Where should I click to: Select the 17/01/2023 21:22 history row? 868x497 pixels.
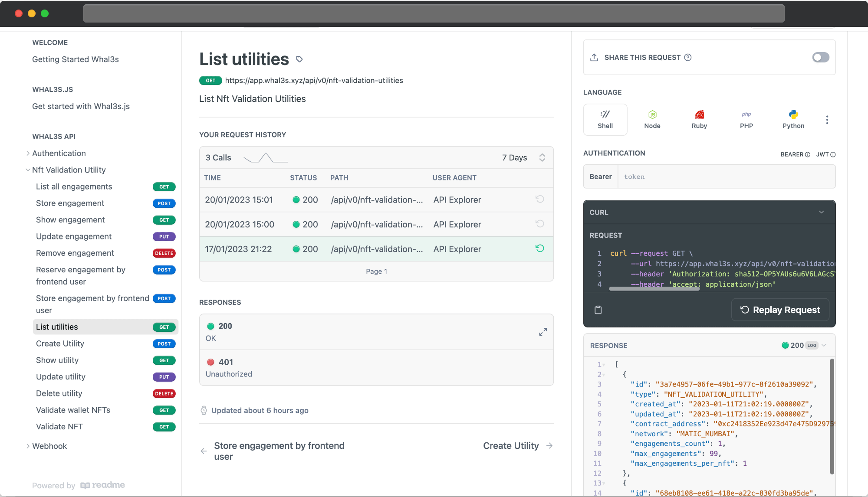[x=376, y=249]
